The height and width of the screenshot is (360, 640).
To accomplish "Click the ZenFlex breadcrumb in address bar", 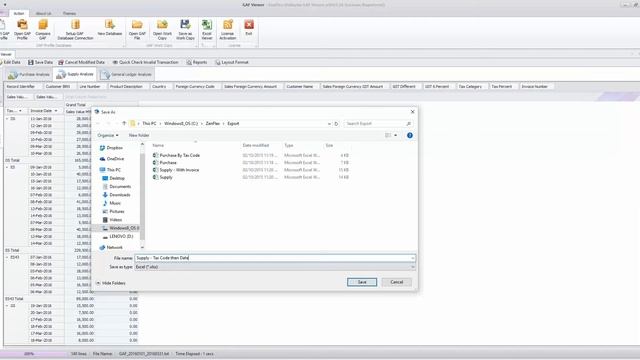I will (x=213, y=124).
